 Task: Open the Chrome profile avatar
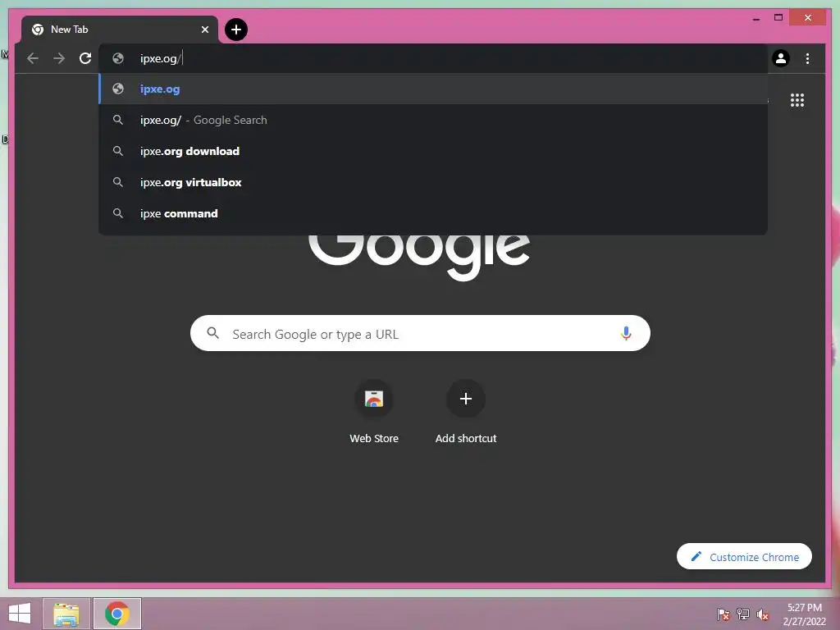(781, 58)
